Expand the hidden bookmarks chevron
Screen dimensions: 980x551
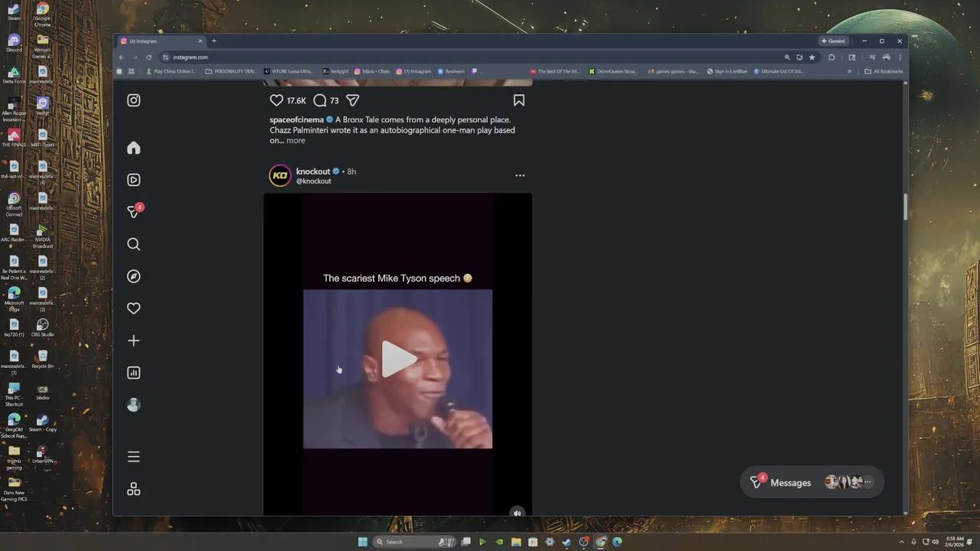click(x=849, y=71)
